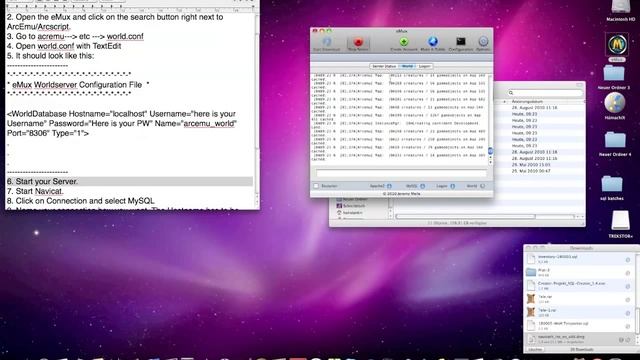Viewport: 640px width, 360px height.
Task: Click '8. Click on Connection and select MySQL' line
Action: (80, 201)
